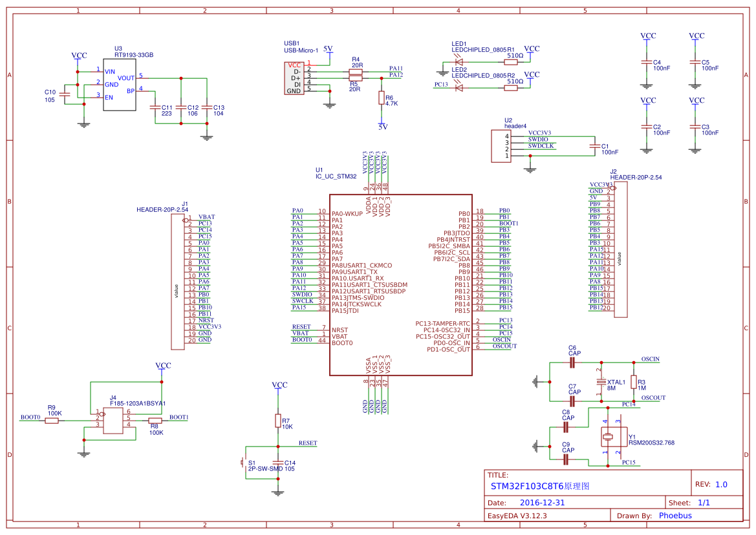Click the OSCOUT net label beside R3
This screenshot has height=535, width=756.
(653, 398)
